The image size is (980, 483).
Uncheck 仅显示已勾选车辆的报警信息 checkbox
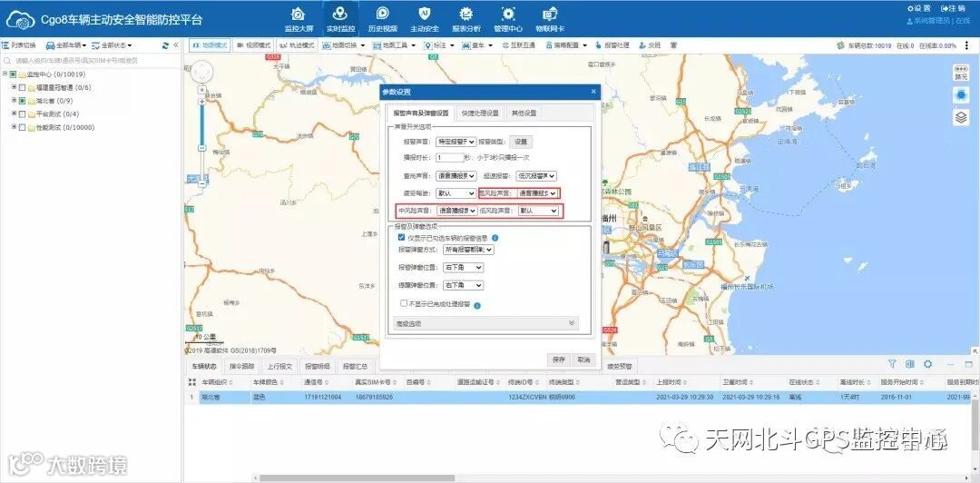(x=402, y=238)
